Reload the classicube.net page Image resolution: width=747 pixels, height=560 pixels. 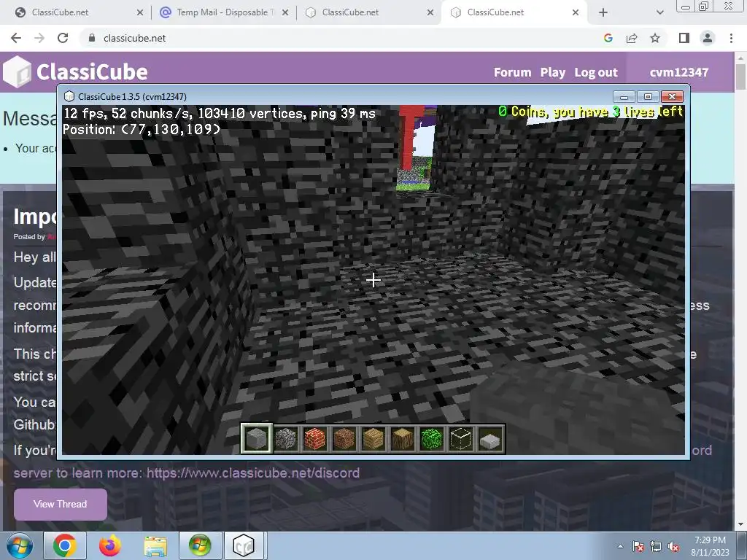pyautogui.click(x=63, y=38)
